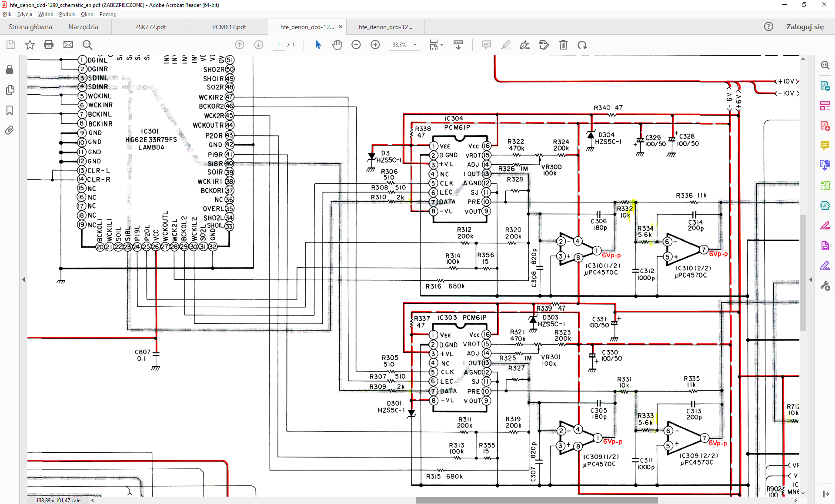The width and height of the screenshot is (835, 504).
Task: Open the attachments paperclip panel
Action: [10, 130]
